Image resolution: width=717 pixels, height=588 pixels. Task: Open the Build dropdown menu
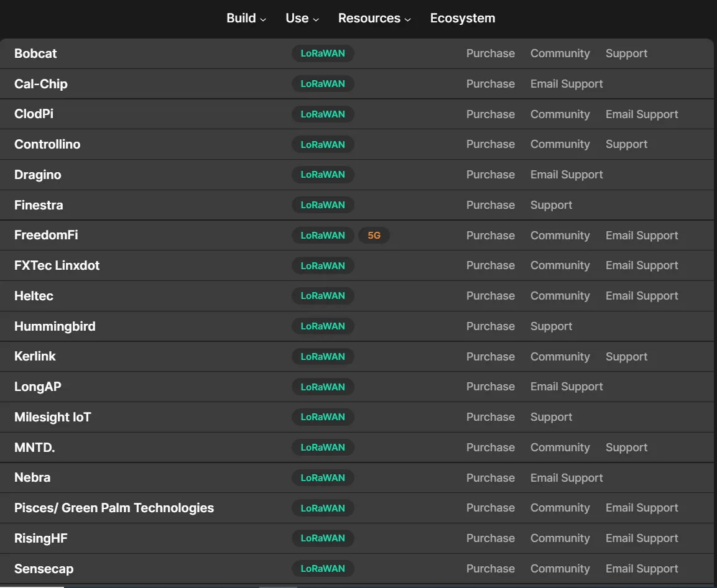point(246,18)
